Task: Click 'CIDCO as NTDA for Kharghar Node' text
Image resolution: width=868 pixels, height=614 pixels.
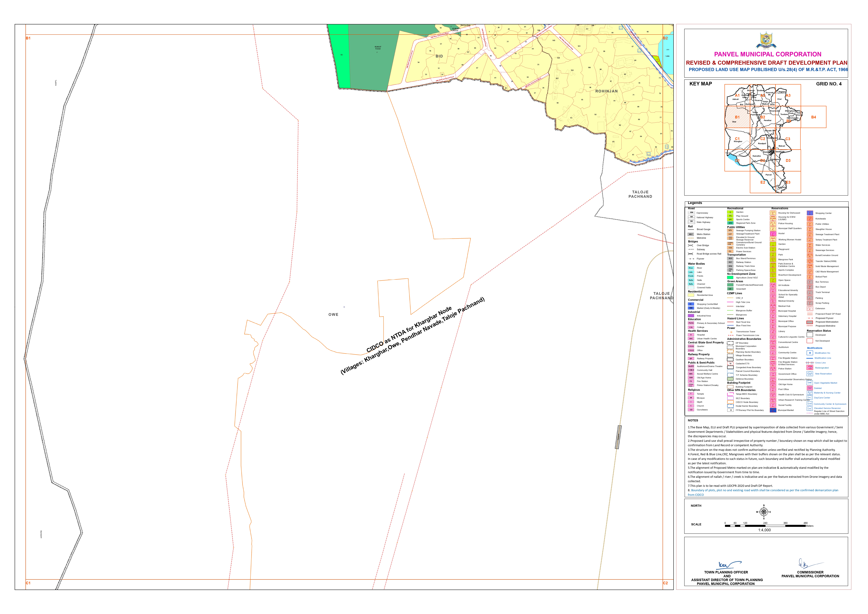Action: tap(409, 329)
